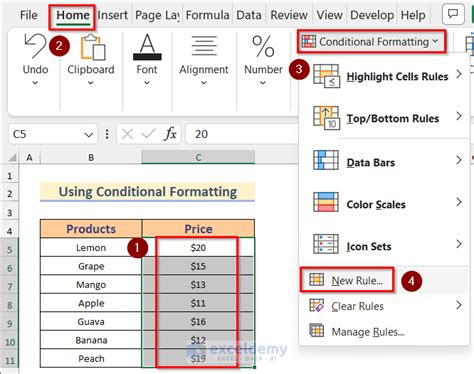Click the Undo arrow icon
Viewport: 474px width, 374px height.
click(x=35, y=46)
